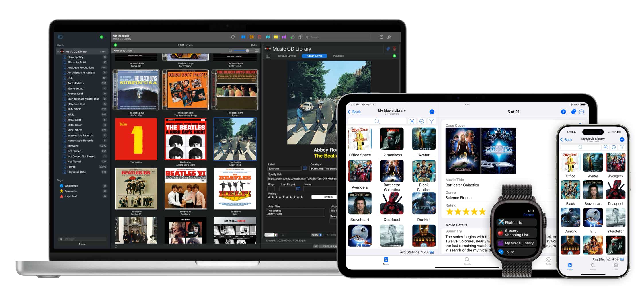Tap Back on the iPad

pos(354,112)
